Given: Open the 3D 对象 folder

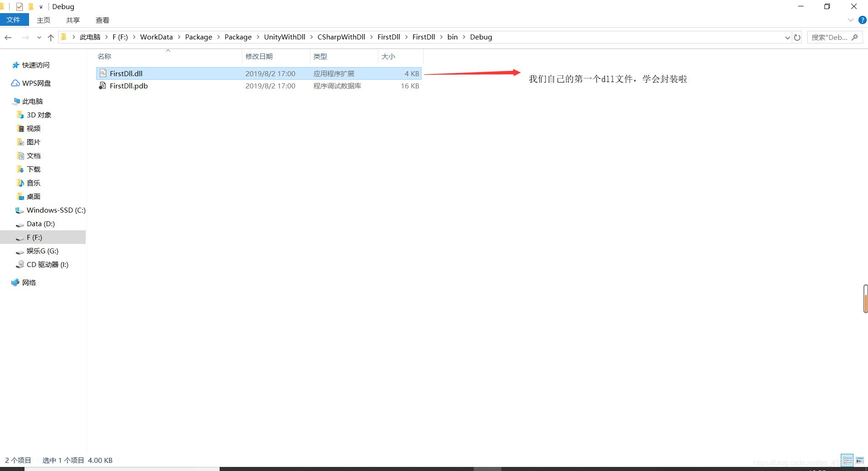Looking at the screenshot, I should point(39,115).
